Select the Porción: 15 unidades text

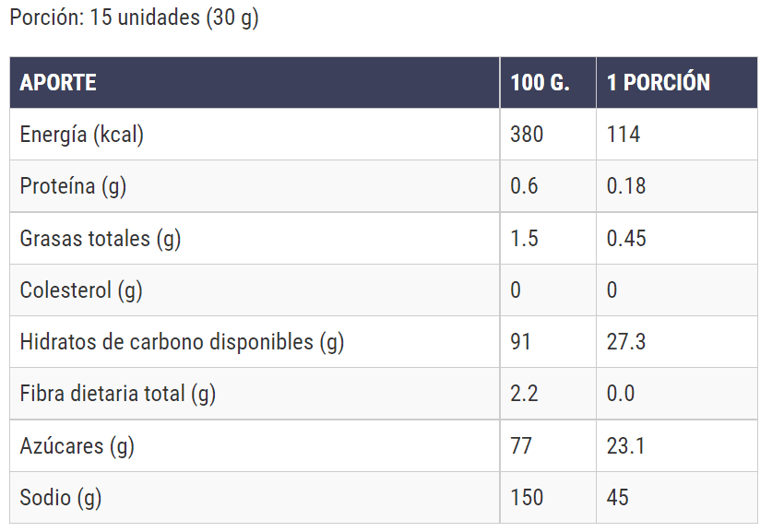134,18
